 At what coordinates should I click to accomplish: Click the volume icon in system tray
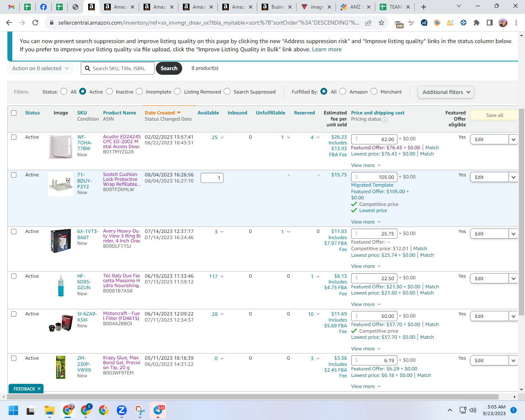[x=473, y=410]
